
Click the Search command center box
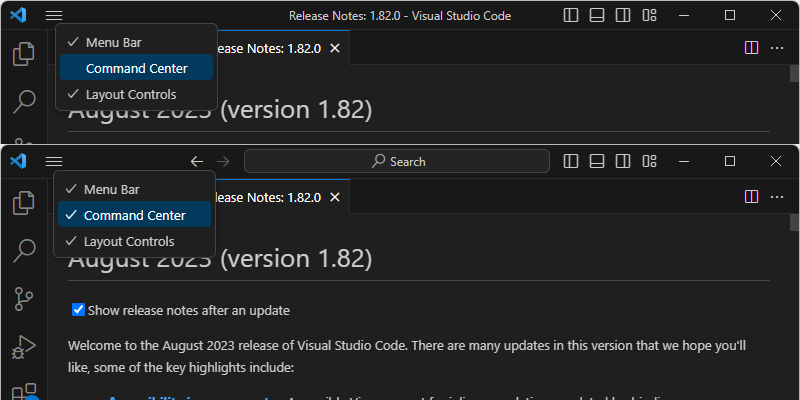397,161
